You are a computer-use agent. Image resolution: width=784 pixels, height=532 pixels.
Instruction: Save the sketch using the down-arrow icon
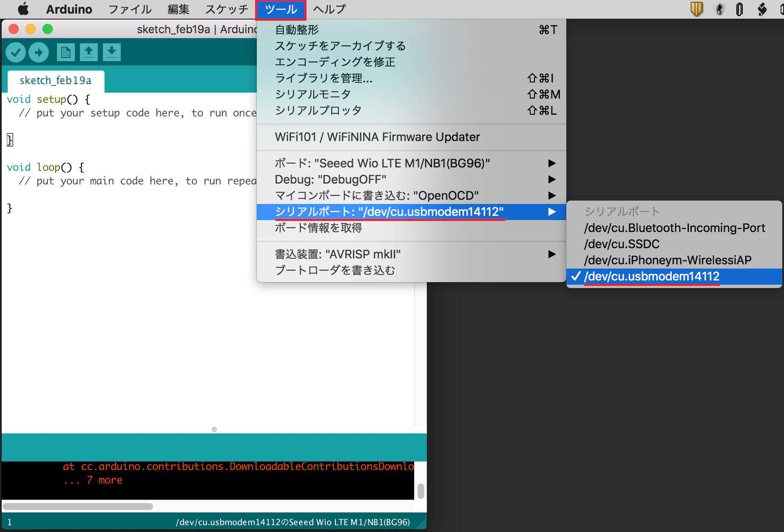[111, 53]
